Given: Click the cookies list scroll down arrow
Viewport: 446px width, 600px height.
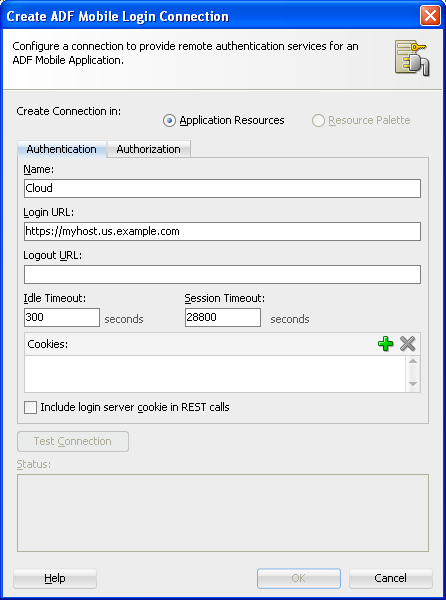Looking at the screenshot, I should click(413, 384).
